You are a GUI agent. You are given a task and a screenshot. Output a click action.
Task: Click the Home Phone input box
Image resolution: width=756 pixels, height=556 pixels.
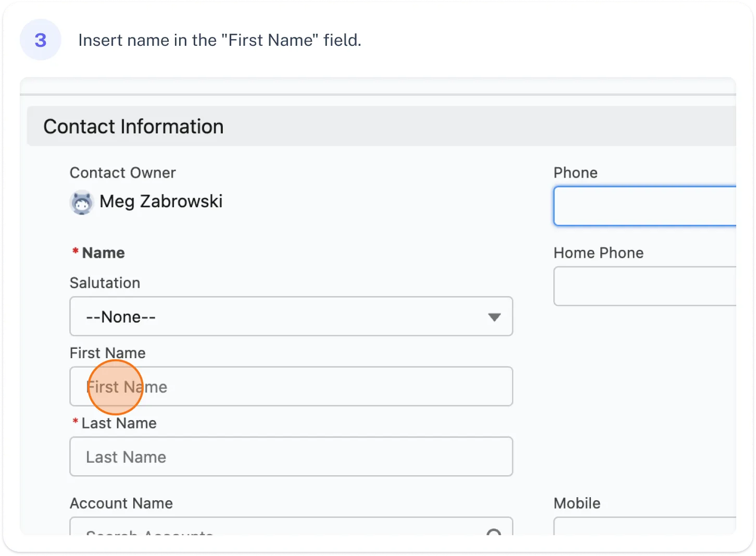[x=645, y=286]
